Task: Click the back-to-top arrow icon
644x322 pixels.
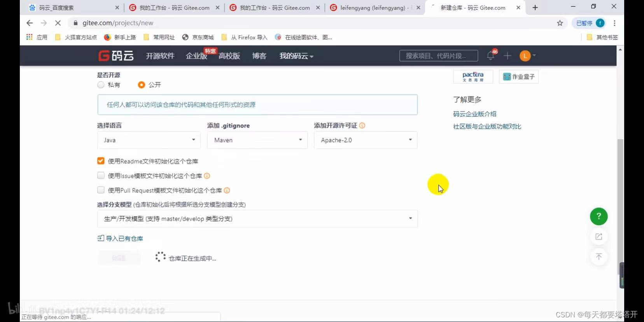Action: tap(599, 257)
